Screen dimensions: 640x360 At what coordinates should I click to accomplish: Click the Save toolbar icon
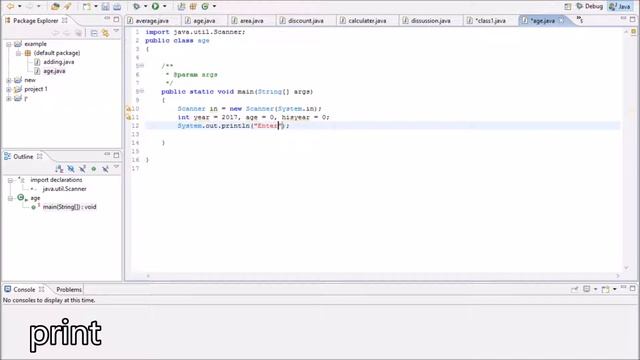[x=105, y=7]
